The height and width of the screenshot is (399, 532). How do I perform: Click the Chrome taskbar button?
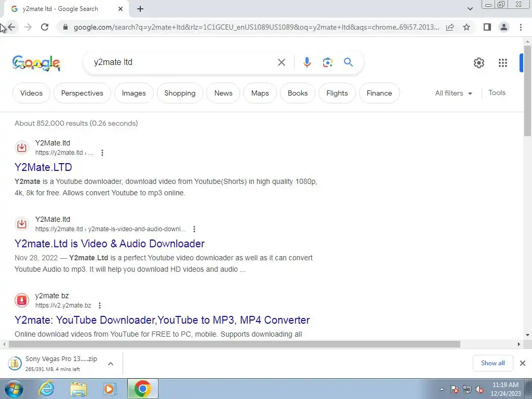coord(143,389)
